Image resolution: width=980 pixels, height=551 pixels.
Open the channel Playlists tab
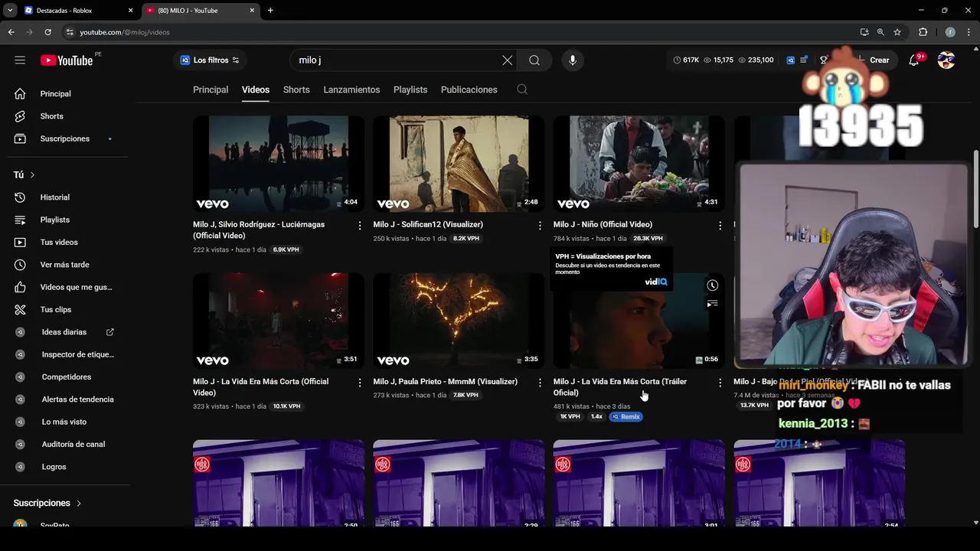pos(410,90)
